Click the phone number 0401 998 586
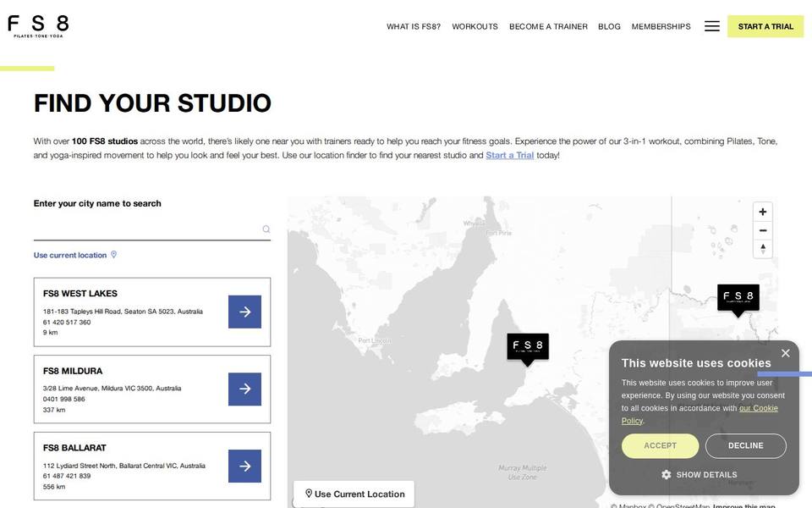Viewport: 812px width, 508px height. (63, 399)
